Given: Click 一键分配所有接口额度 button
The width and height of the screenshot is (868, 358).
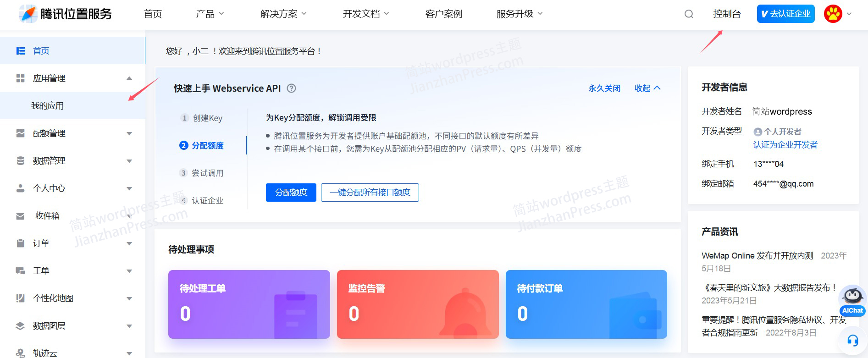Looking at the screenshot, I should point(370,193).
